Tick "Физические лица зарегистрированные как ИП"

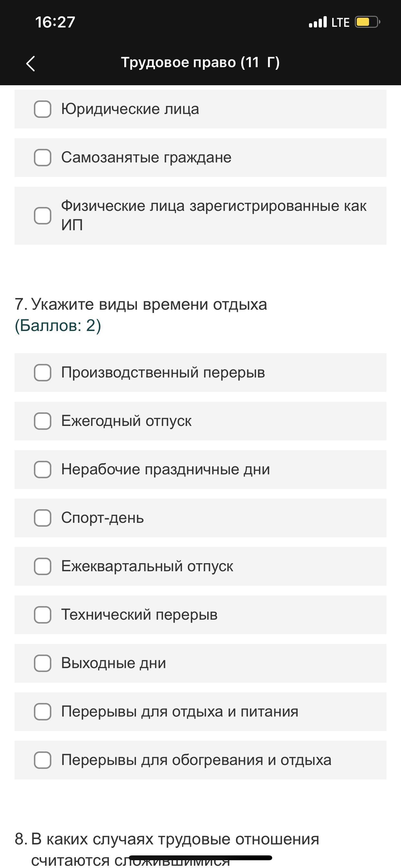(x=43, y=216)
